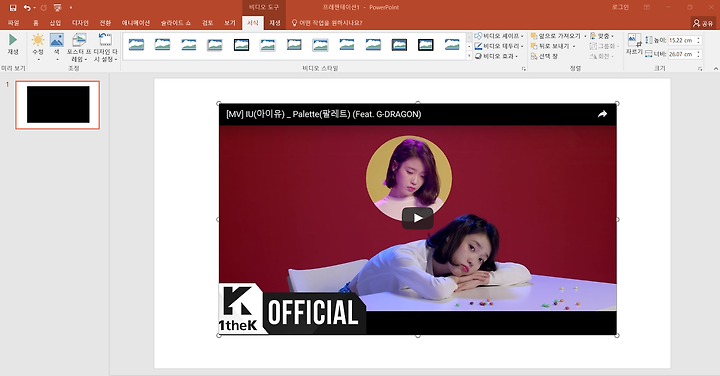Start slideshow from beginning quick access icon
The height and width of the screenshot is (376, 720).
point(57,7)
